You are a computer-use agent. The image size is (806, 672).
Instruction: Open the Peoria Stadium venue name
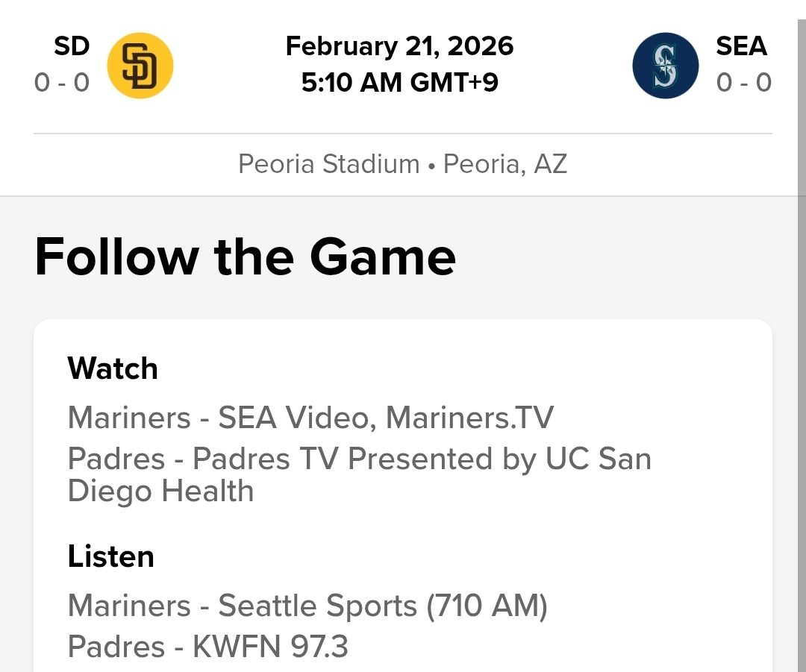pos(328,164)
